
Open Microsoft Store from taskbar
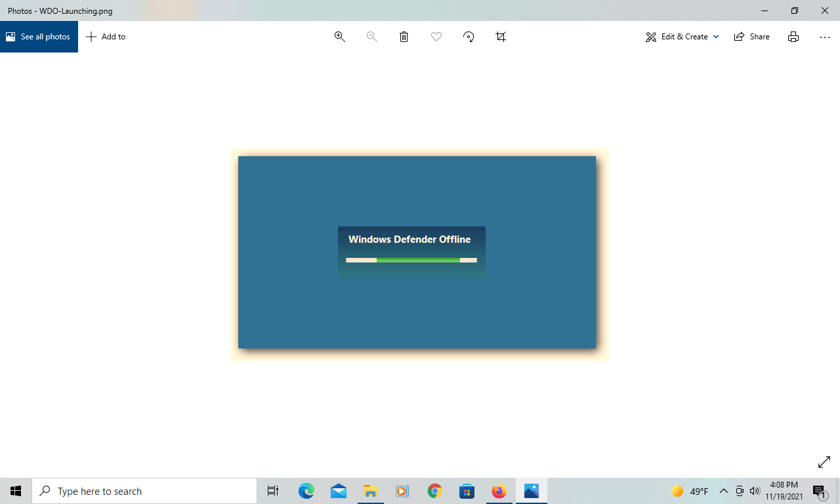[467, 491]
